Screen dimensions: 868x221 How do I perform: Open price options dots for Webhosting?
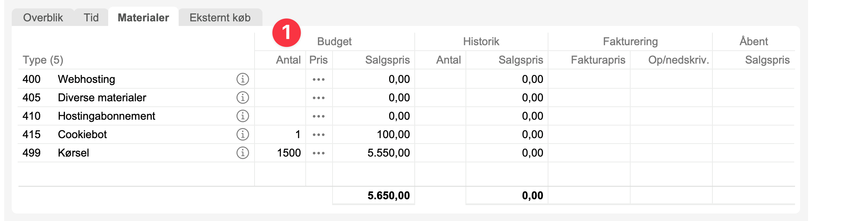pyautogui.click(x=319, y=79)
